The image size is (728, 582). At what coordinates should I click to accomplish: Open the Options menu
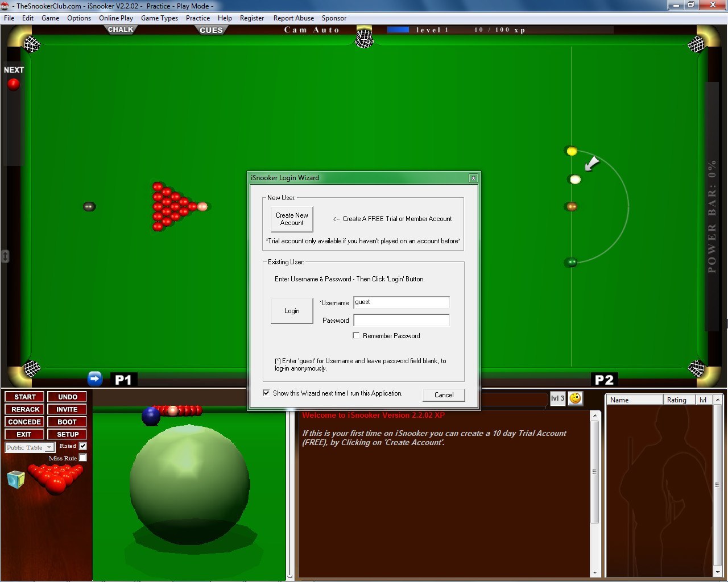pyautogui.click(x=79, y=18)
